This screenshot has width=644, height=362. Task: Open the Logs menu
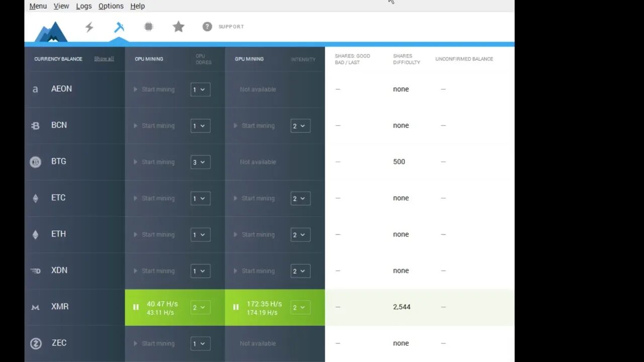coord(84,6)
